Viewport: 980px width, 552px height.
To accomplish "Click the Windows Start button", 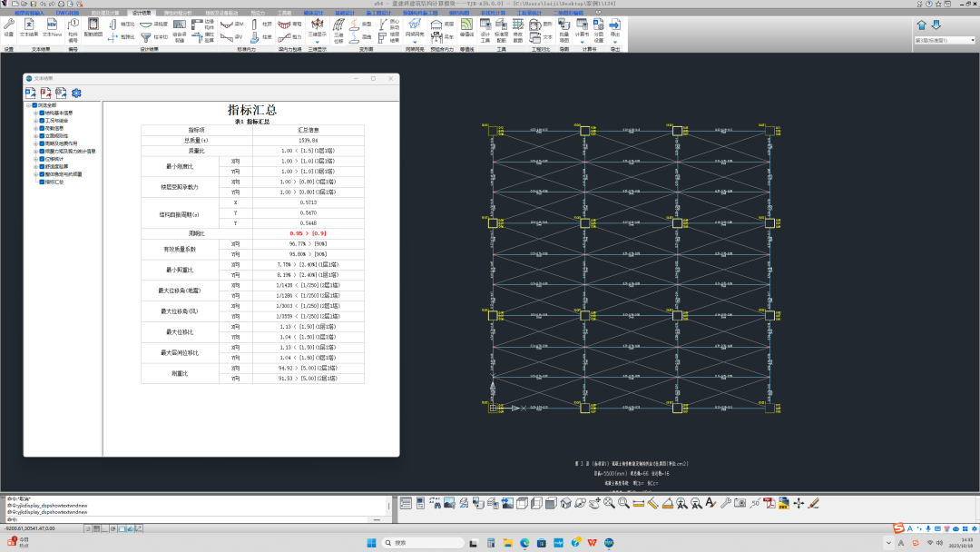I will (x=371, y=543).
